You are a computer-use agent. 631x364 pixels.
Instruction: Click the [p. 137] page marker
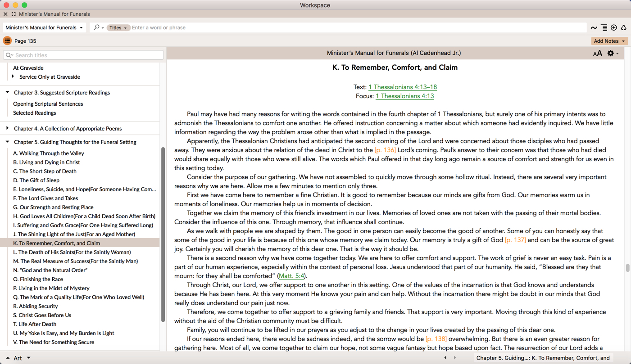[x=515, y=240]
